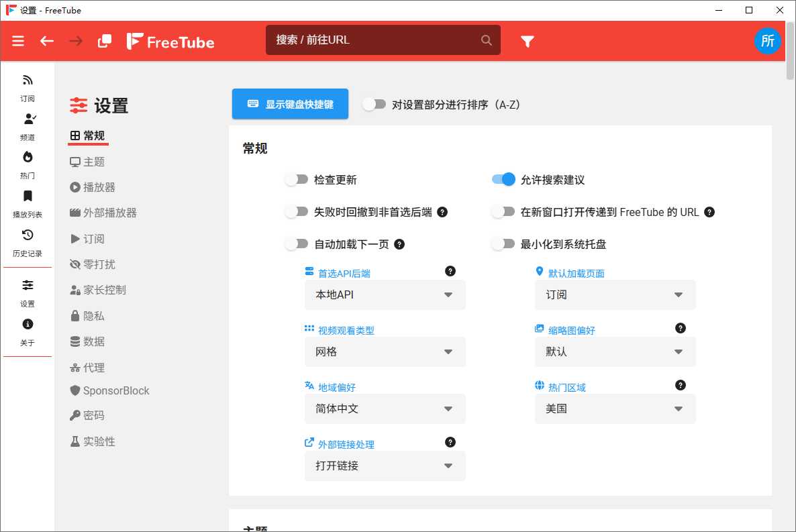
Task: Show help for 自动加载下一页
Action: tap(399, 244)
